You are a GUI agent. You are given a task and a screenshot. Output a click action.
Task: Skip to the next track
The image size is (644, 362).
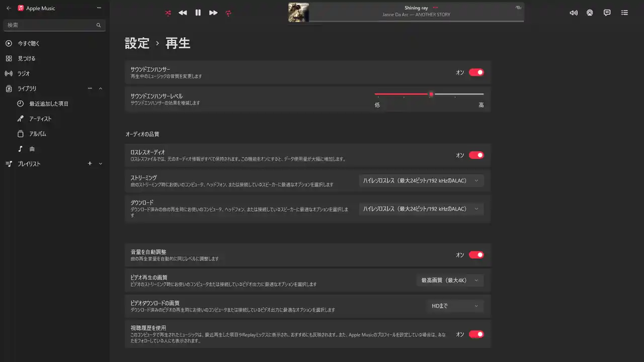coord(213,13)
